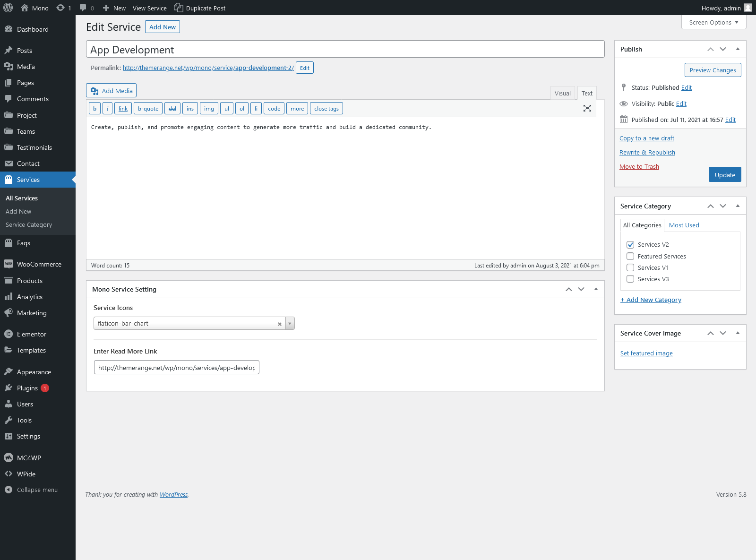This screenshot has height=560, width=756.
Task: Click the WordPress logo icon
Action: click(x=8, y=8)
